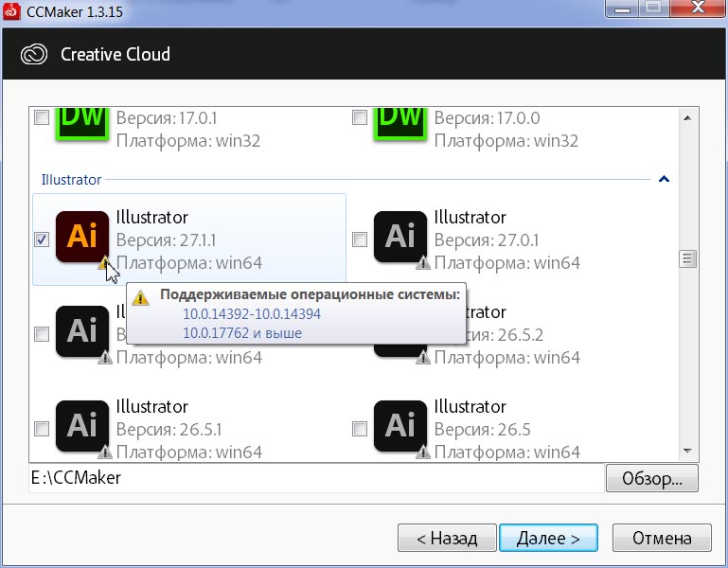The width and height of the screenshot is (728, 568).
Task: Click the 'Версия: 17.0.0' text
Action: [487, 118]
